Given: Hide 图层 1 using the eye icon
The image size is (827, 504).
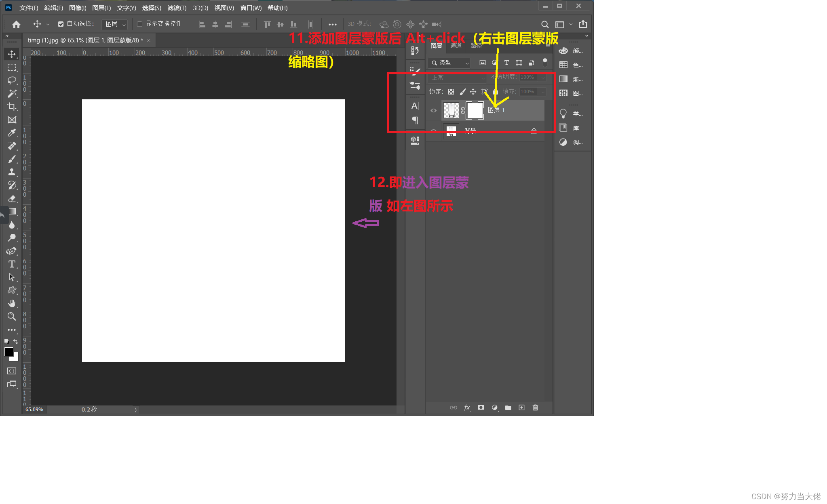Looking at the screenshot, I should pyautogui.click(x=433, y=111).
